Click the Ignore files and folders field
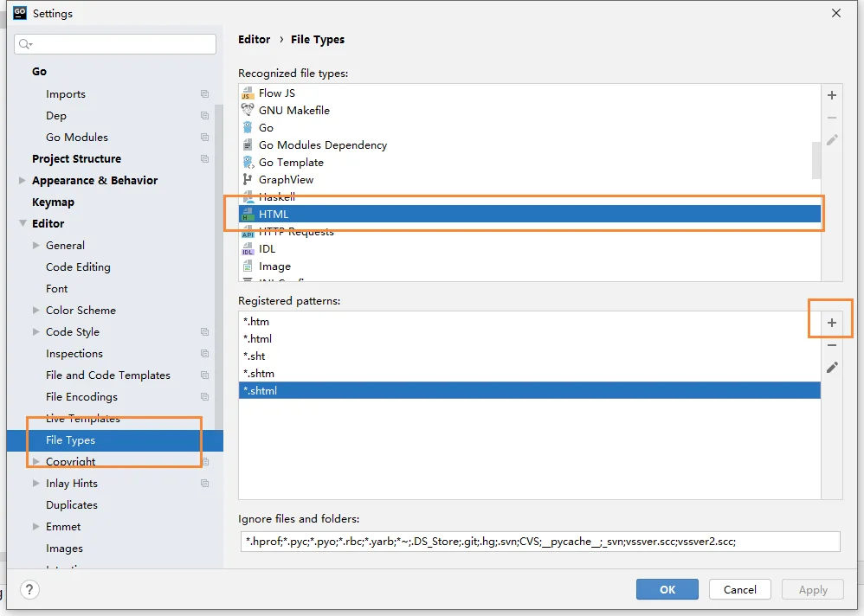 (x=540, y=542)
